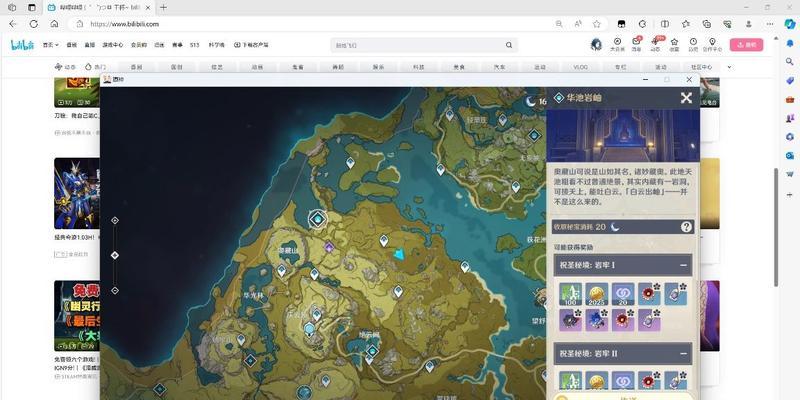Click the cyan player arrow on the map
This screenshot has width=800, height=400.
click(x=400, y=253)
